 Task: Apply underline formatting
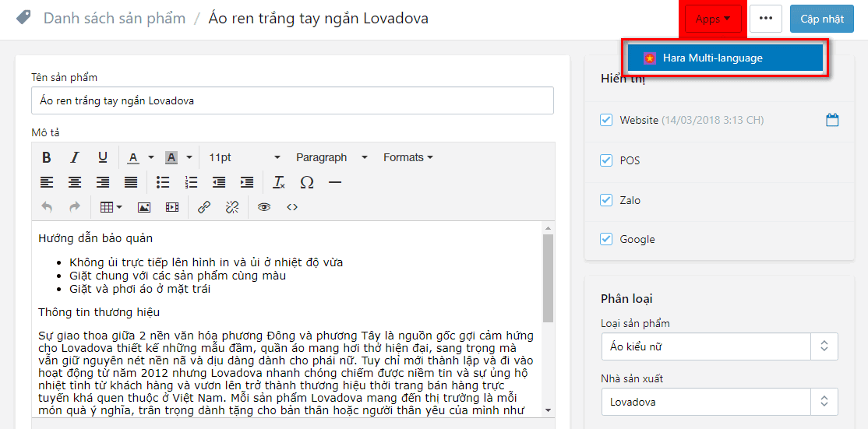[102, 157]
